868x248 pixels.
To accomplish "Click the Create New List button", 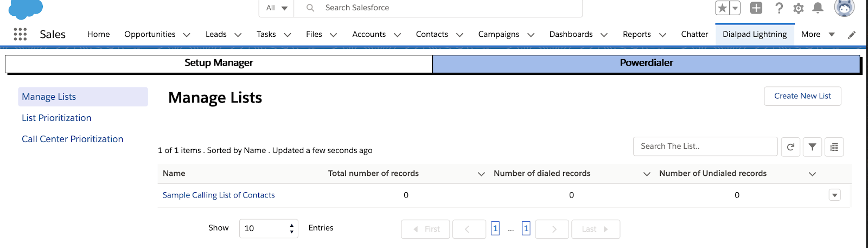I will tap(802, 96).
